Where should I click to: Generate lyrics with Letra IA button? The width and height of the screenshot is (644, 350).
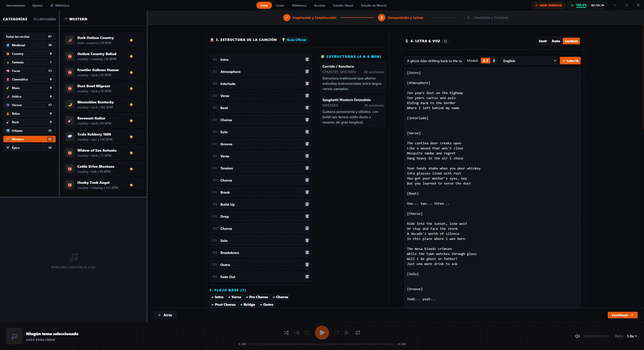570,61
